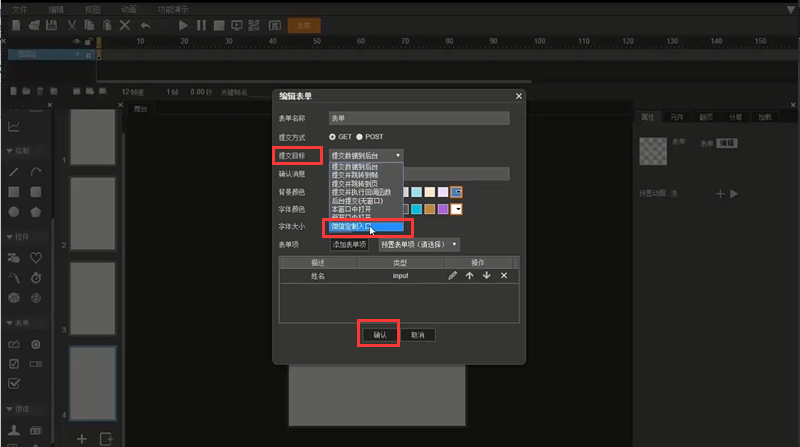The image size is (800, 447).
Task: Open the 编辑 menu
Action: point(56,10)
